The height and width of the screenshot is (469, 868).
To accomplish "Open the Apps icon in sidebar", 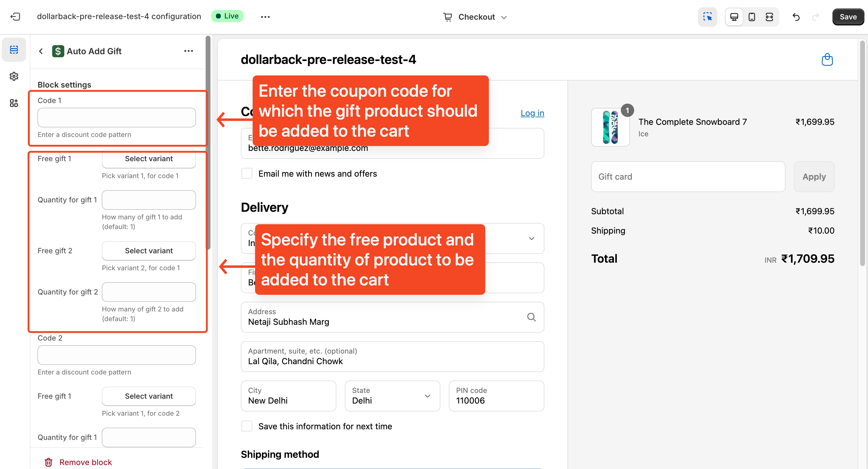I will [x=14, y=103].
